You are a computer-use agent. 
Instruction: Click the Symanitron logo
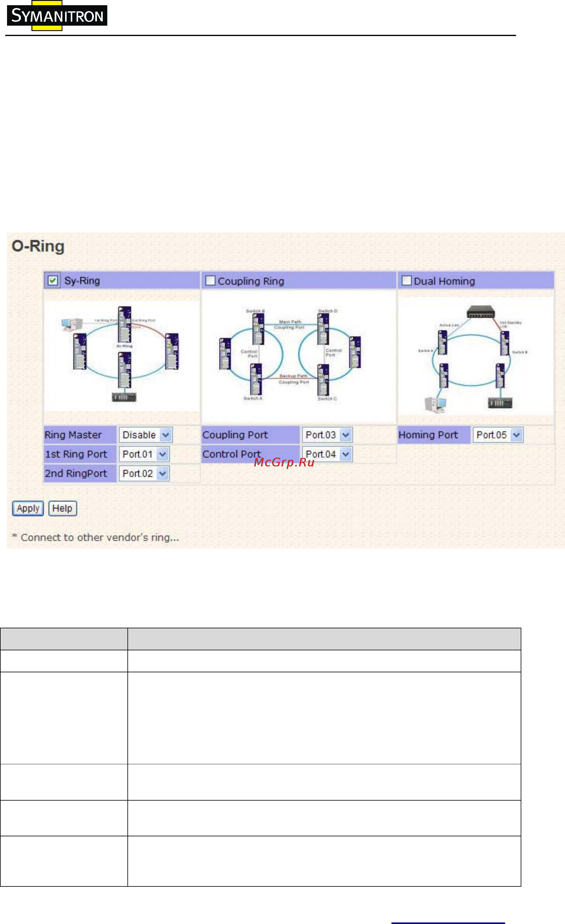pyautogui.click(x=57, y=15)
